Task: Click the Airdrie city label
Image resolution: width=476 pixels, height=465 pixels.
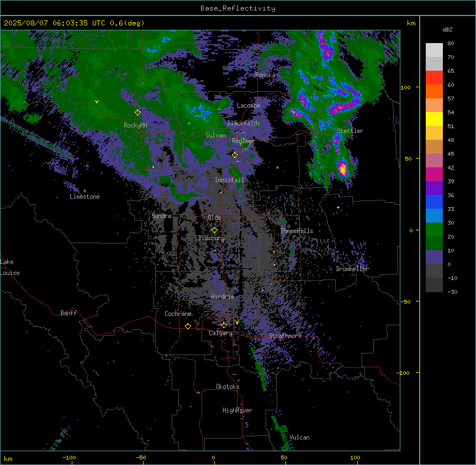Action: pyautogui.click(x=223, y=297)
